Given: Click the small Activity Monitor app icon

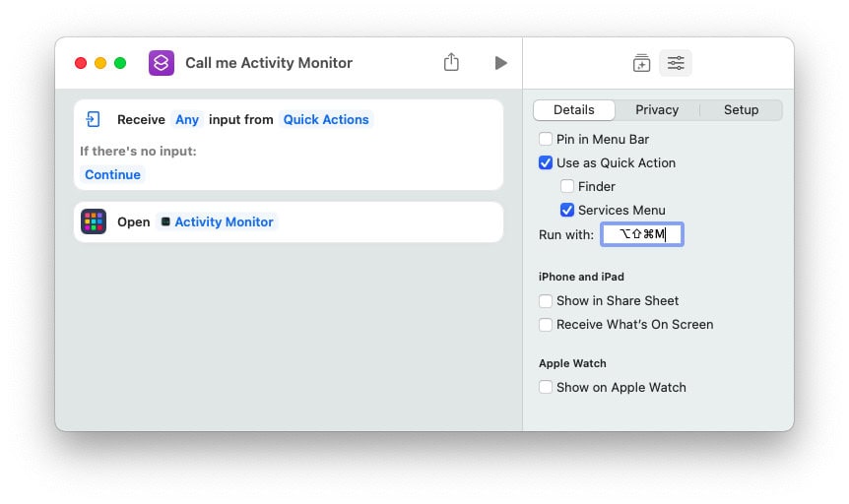Looking at the screenshot, I should click(165, 221).
